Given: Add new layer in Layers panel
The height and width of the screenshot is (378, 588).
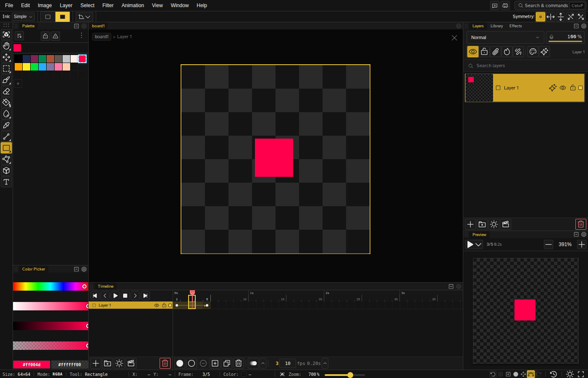Looking at the screenshot, I should (470, 224).
